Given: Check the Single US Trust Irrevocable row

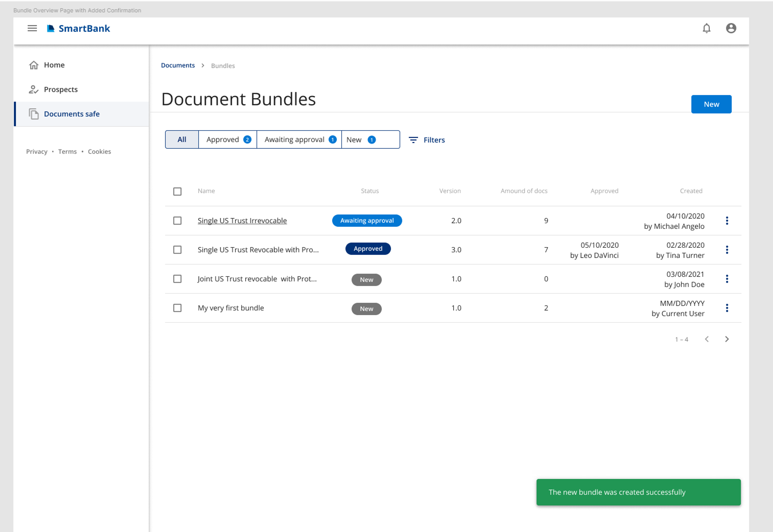Looking at the screenshot, I should [177, 221].
